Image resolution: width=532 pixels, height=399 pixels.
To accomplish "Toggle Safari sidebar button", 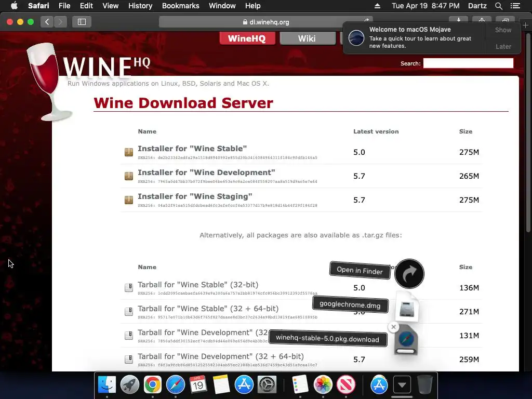I will (82, 22).
